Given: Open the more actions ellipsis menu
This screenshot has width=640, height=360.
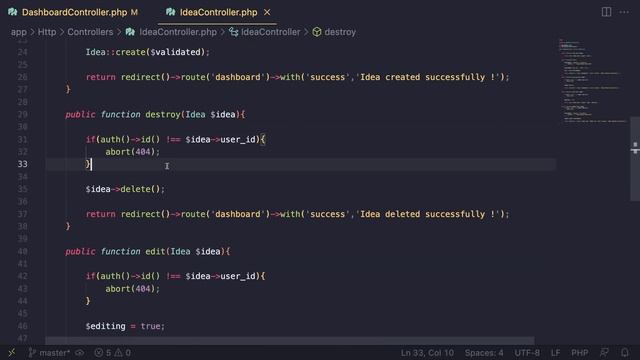Looking at the screenshot, I should click(624, 12).
